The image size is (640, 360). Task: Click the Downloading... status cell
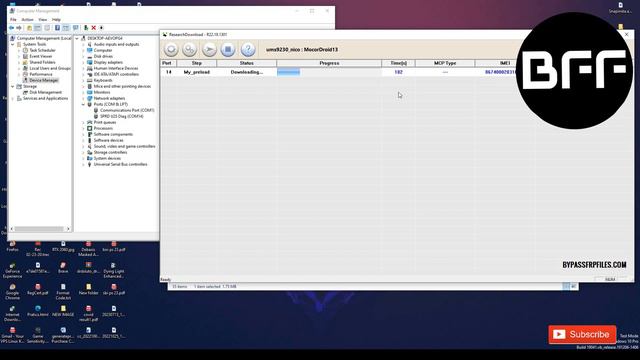(x=247, y=72)
